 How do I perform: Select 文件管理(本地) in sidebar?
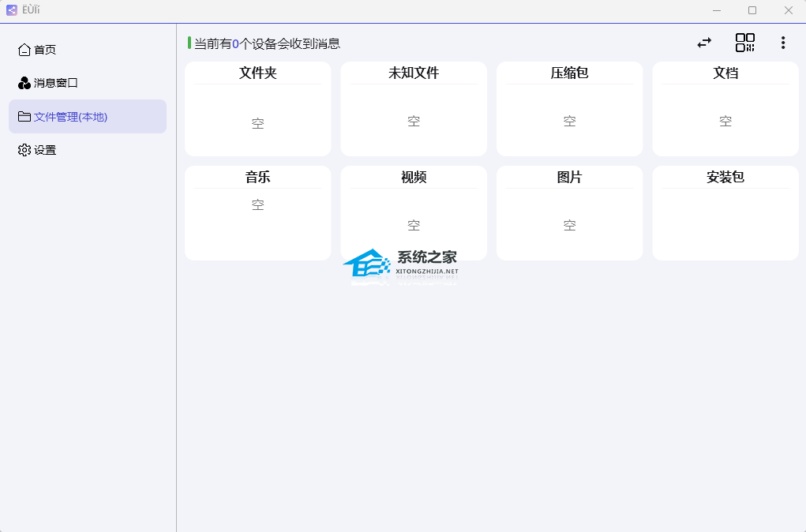point(88,117)
